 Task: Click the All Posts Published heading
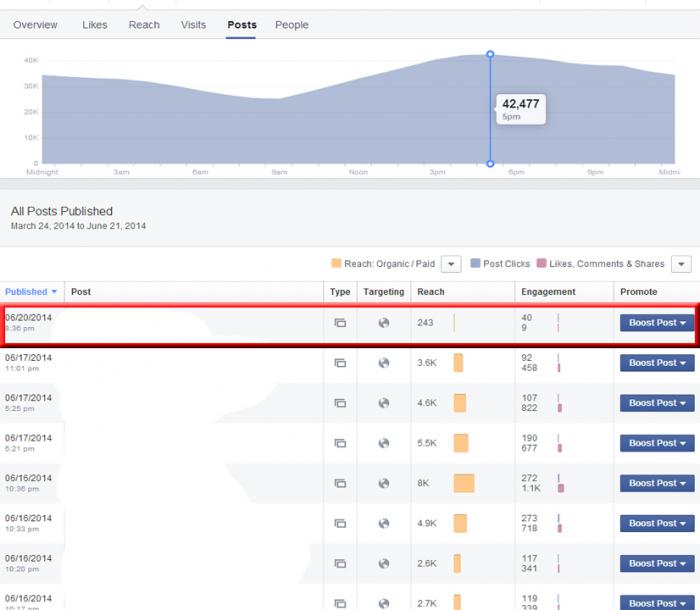click(62, 211)
